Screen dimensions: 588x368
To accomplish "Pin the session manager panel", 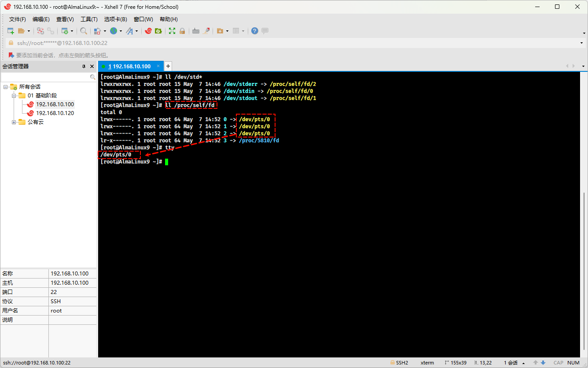I will [84, 66].
